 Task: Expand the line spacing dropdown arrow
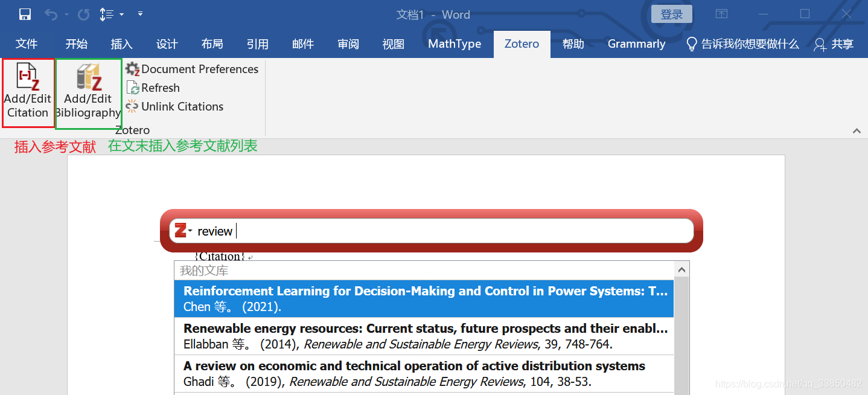click(121, 14)
